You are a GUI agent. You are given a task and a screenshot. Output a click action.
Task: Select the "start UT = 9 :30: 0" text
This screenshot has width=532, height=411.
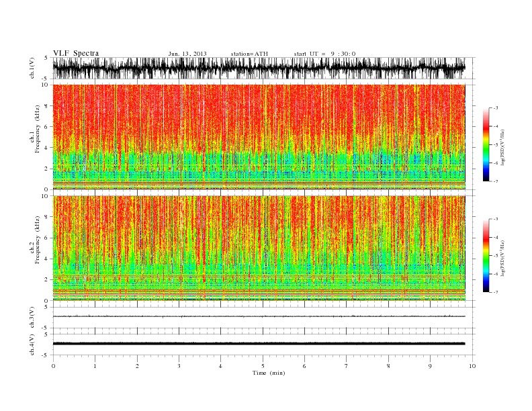[x=324, y=54]
